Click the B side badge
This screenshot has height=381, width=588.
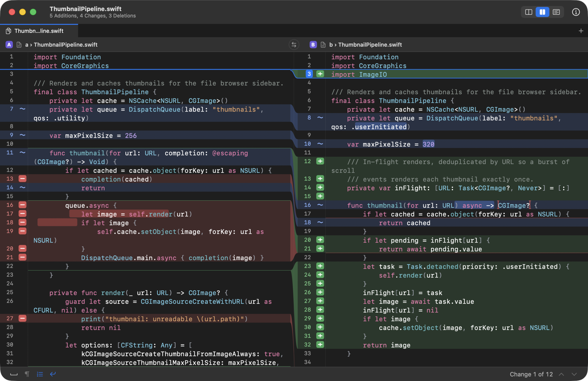[x=313, y=45]
